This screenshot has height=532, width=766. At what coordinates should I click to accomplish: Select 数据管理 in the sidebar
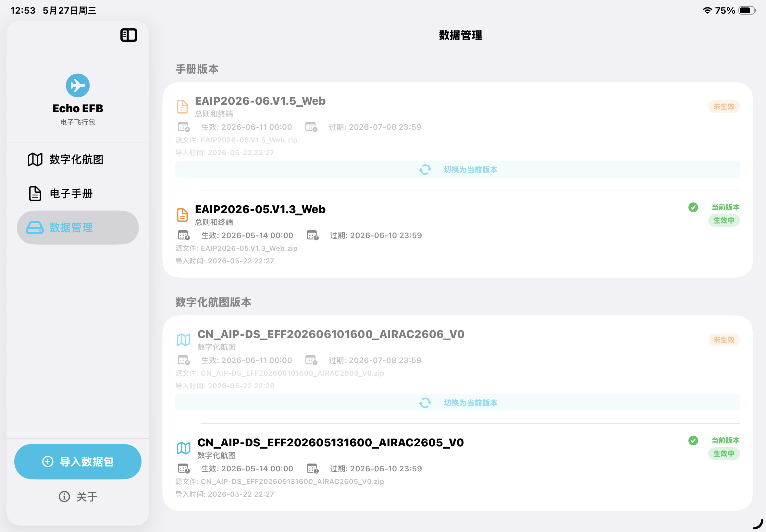click(x=78, y=227)
